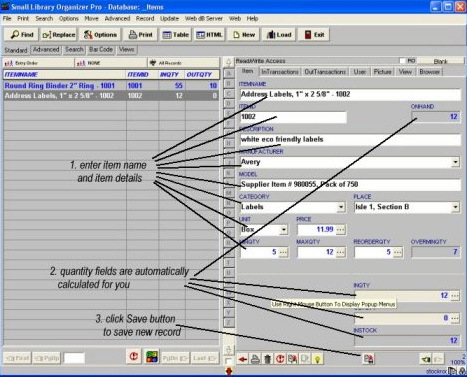The width and height of the screenshot is (467, 377).
Task: Open the HTML report button
Action: tap(209, 35)
